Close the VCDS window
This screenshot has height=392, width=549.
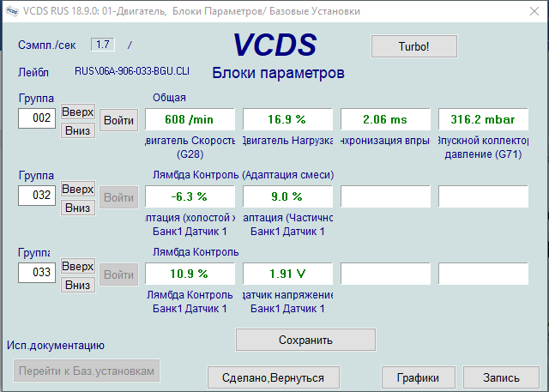pos(534,11)
